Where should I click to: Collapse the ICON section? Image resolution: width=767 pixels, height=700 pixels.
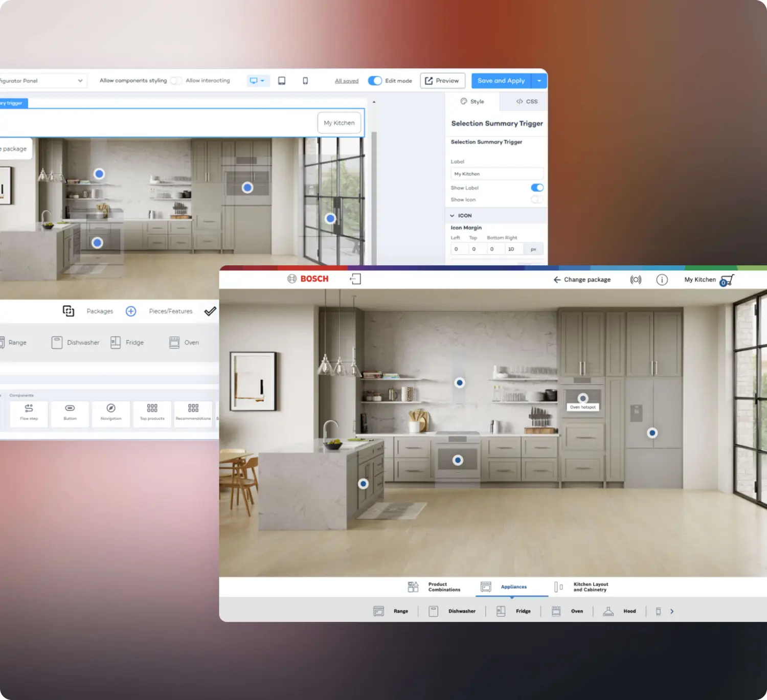pyautogui.click(x=452, y=216)
